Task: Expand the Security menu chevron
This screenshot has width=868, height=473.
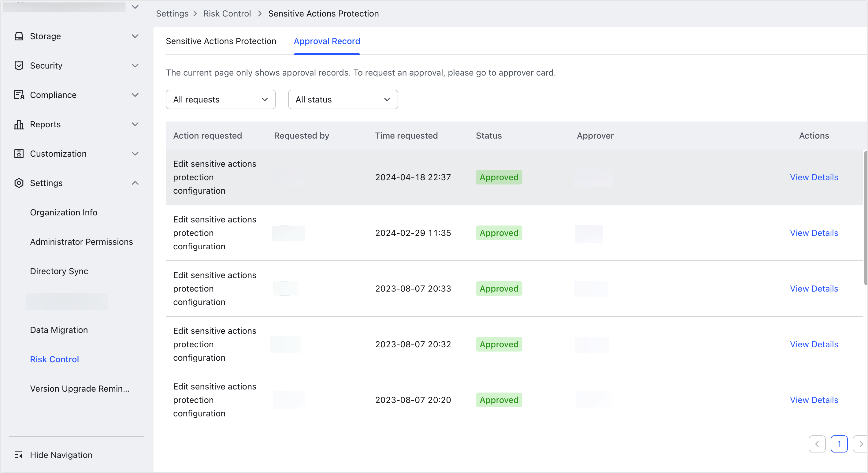Action: tap(135, 65)
